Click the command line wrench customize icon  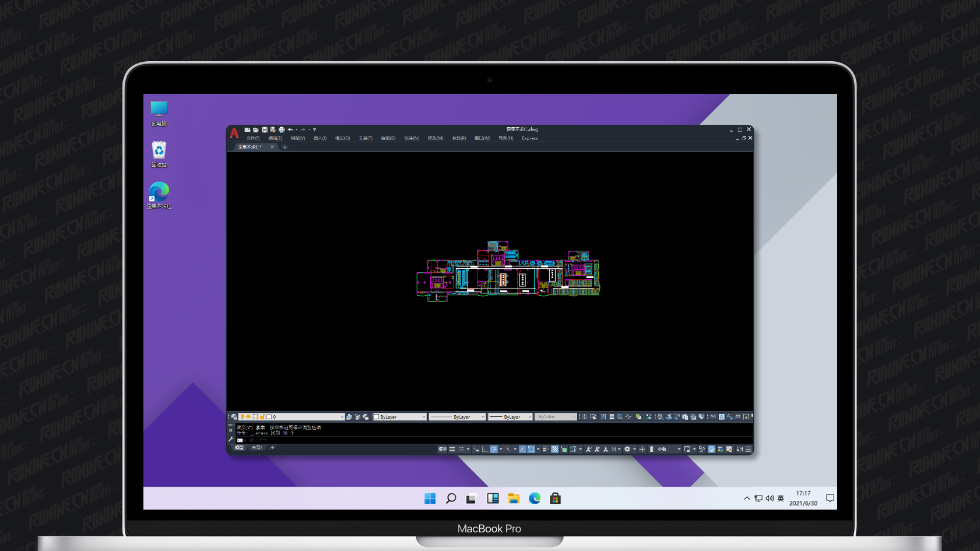(x=231, y=440)
